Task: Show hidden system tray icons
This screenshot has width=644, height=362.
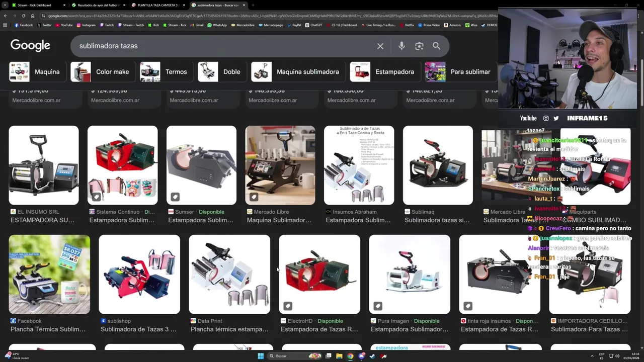Action: click(x=592, y=356)
